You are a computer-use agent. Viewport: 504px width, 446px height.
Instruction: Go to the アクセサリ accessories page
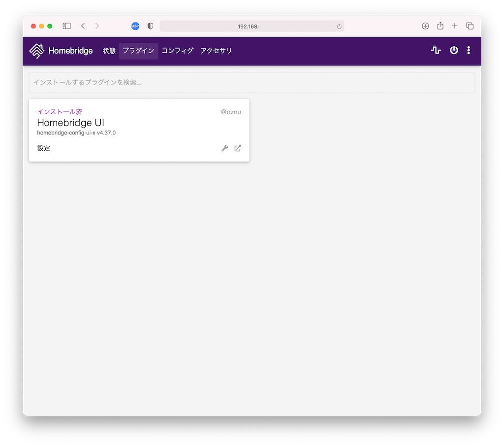(216, 51)
